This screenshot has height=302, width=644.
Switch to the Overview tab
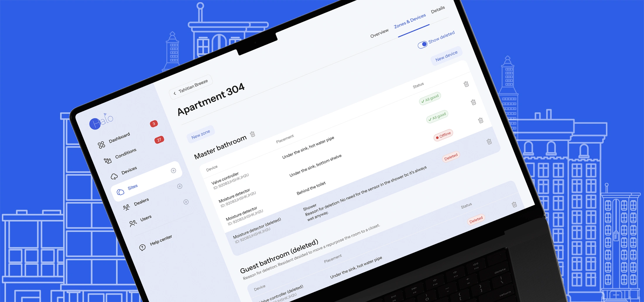click(x=379, y=33)
